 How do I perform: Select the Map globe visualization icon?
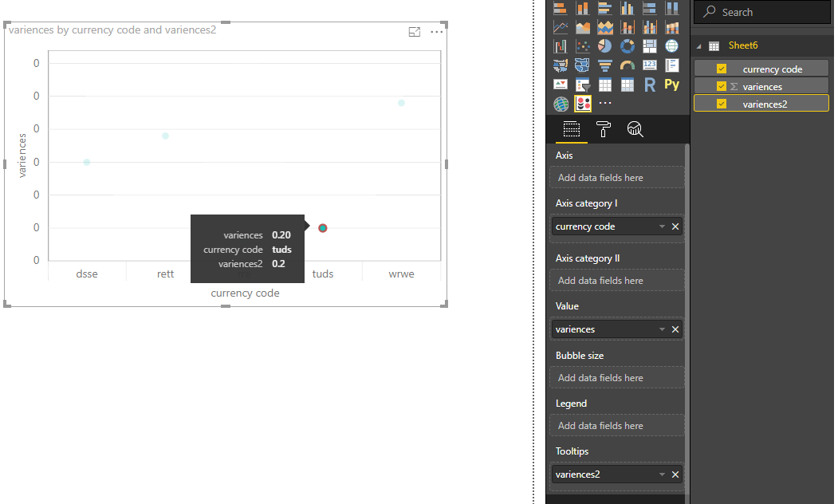[672, 46]
